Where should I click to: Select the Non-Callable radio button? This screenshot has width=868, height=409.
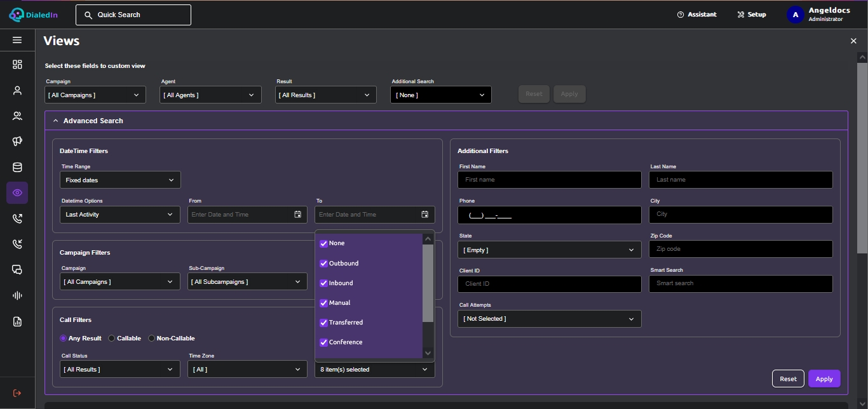(x=151, y=339)
